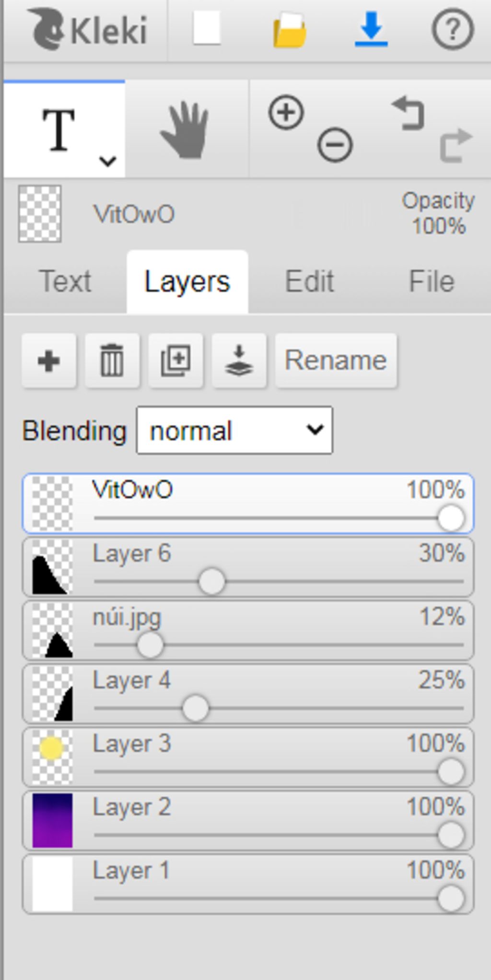The height and width of the screenshot is (980, 491).
Task: Select the Layer 2 gradient layer
Action: pos(248,820)
